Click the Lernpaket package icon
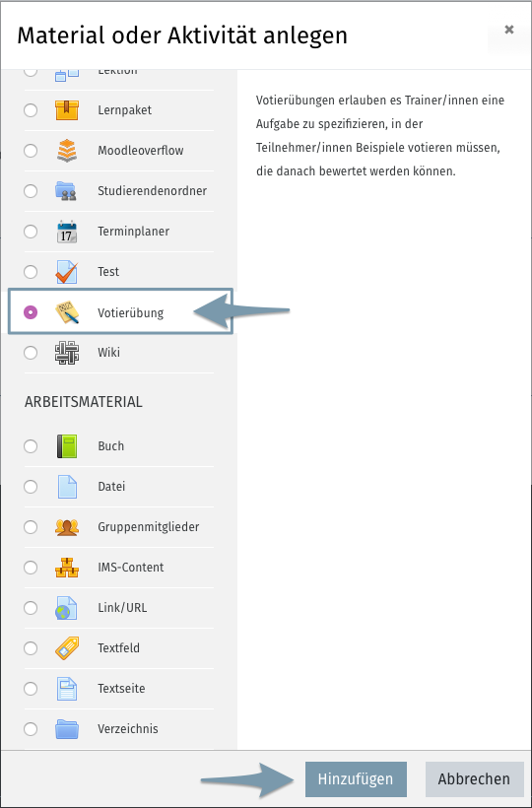This screenshot has width=532, height=808. tap(66, 109)
